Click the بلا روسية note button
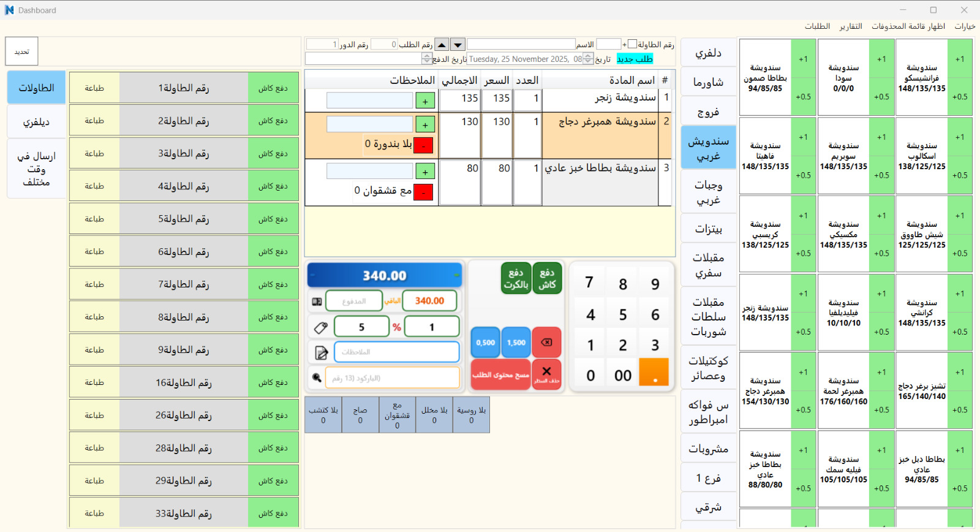 click(x=471, y=415)
